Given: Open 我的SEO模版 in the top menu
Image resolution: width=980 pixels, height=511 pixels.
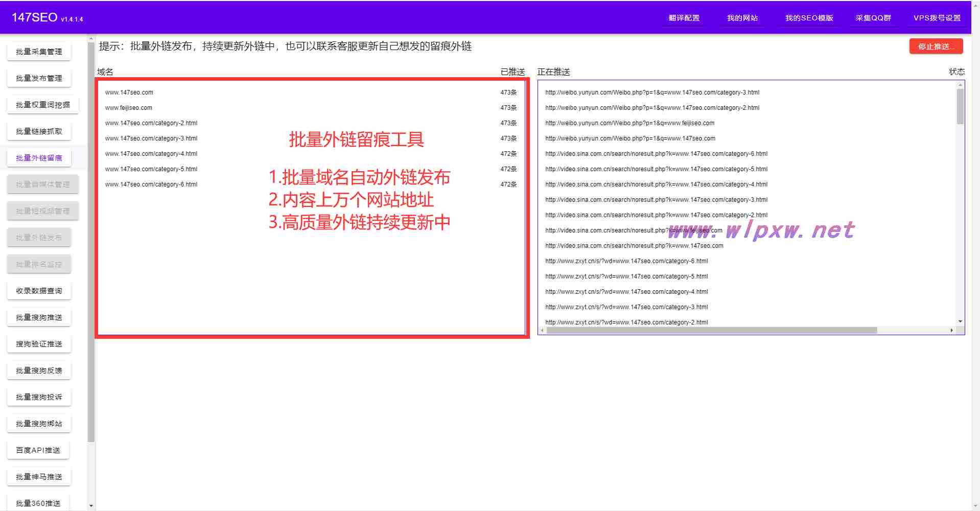Looking at the screenshot, I should 809,18.
